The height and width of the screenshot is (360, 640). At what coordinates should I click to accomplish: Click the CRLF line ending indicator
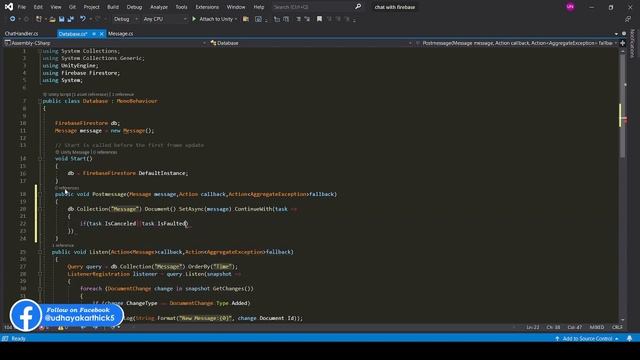tap(617, 327)
